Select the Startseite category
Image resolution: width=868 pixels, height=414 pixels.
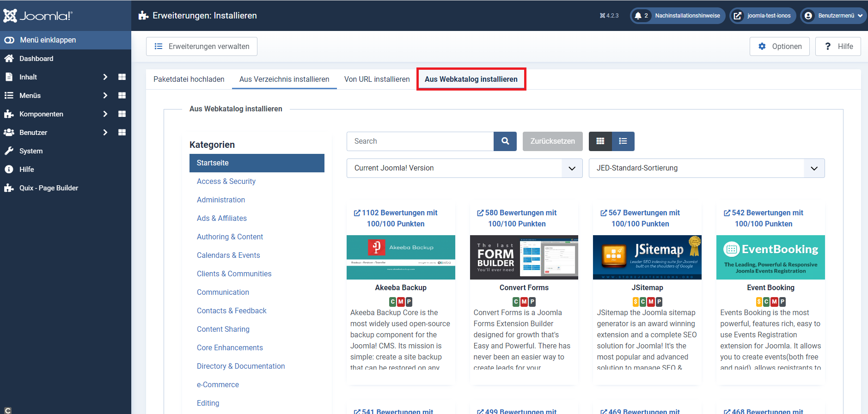(257, 163)
